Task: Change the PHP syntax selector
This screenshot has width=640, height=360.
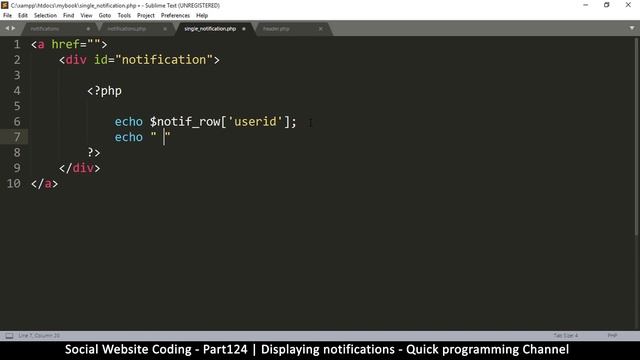Action: pyautogui.click(x=612, y=336)
